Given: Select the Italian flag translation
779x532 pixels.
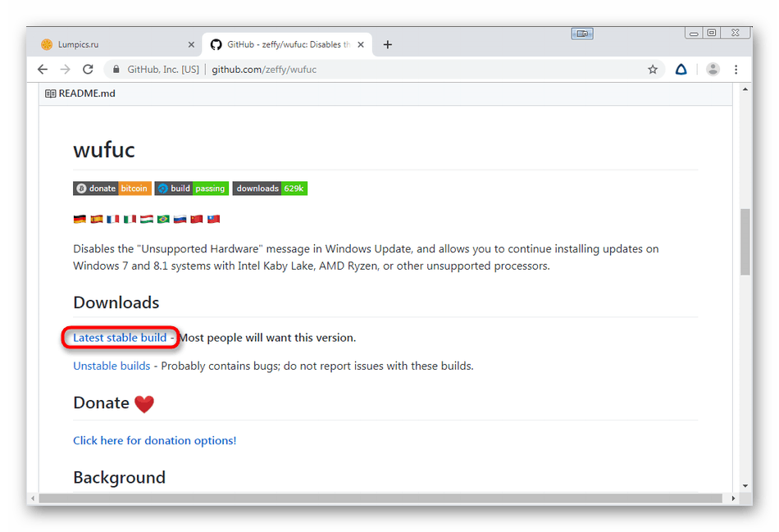Looking at the screenshot, I should pos(130,219).
